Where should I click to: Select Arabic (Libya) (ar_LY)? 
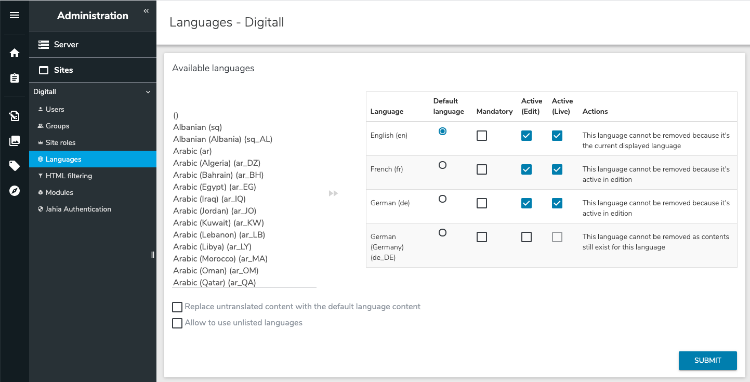pos(212,247)
